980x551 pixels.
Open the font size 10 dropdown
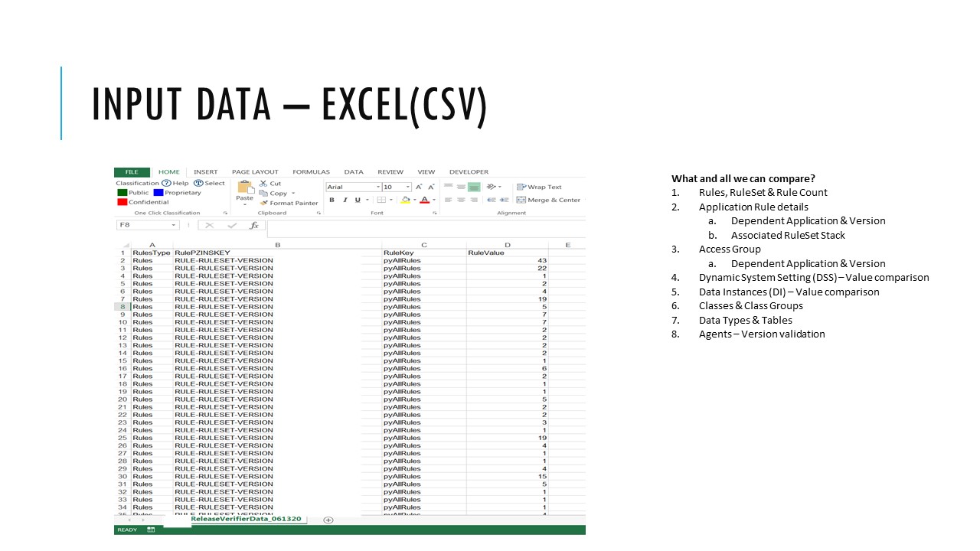[408, 187]
